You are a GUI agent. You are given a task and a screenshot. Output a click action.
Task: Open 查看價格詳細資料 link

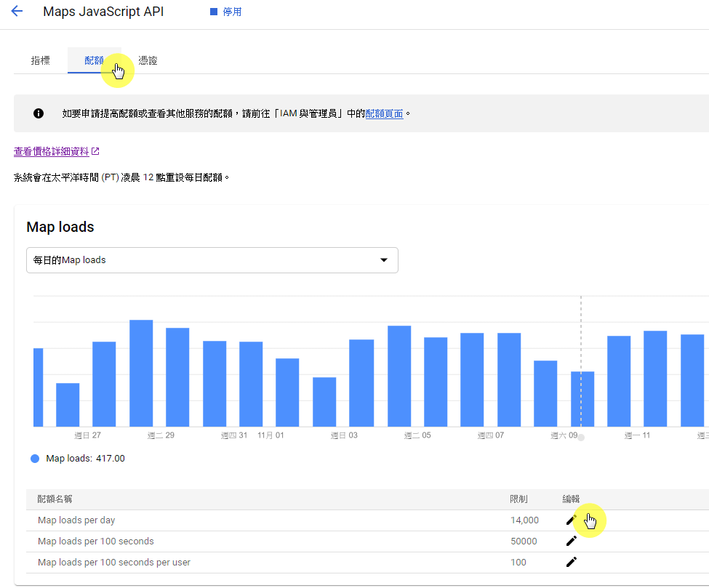51,151
